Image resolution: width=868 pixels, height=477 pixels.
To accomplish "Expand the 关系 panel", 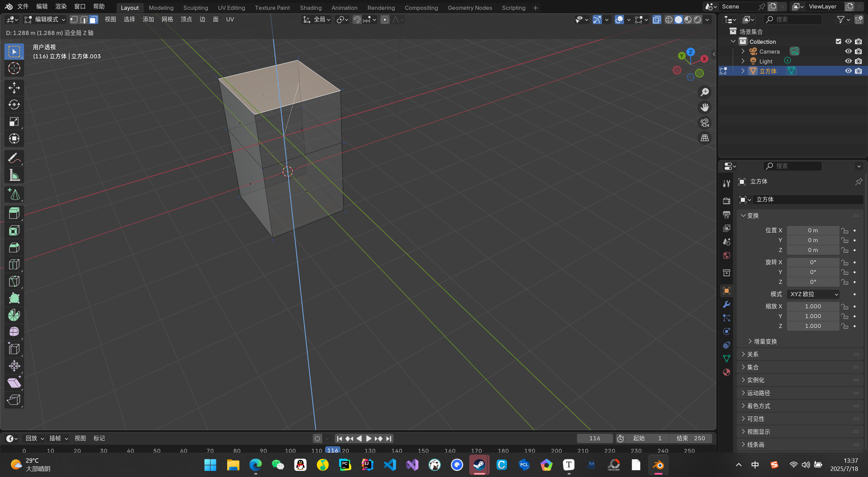I will pos(753,354).
